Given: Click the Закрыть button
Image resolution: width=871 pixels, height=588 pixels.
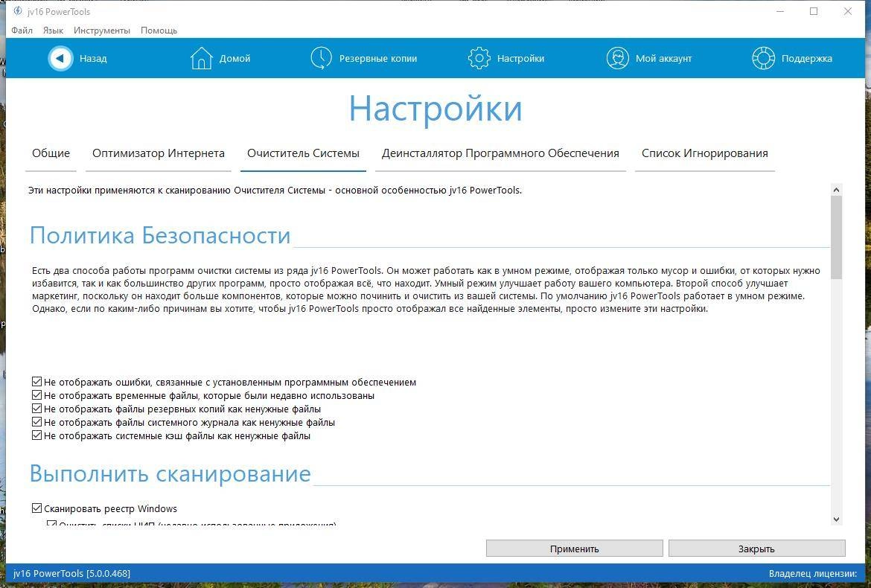Looking at the screenshot, I should coord(756,549).
